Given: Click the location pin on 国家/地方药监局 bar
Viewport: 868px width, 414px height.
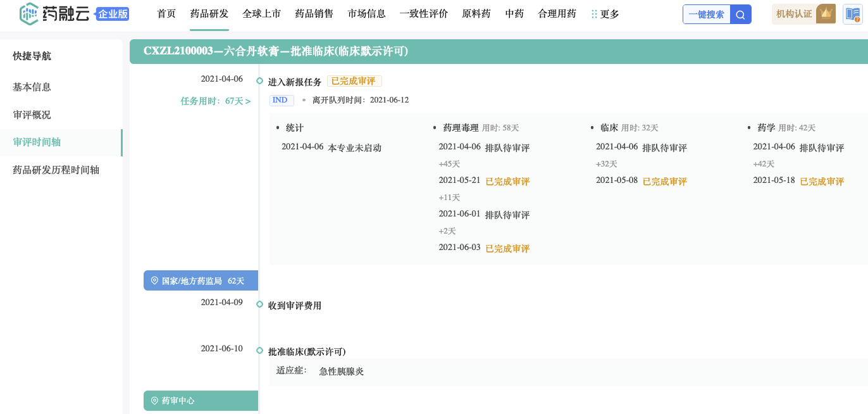Looking at the screenshot, I should 154,280.
